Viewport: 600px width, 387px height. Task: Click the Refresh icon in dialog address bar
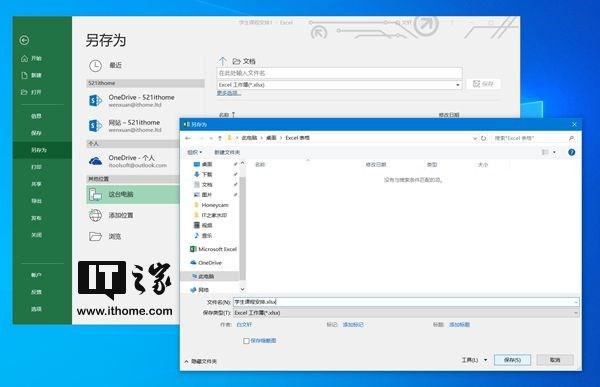pos(484,138)
